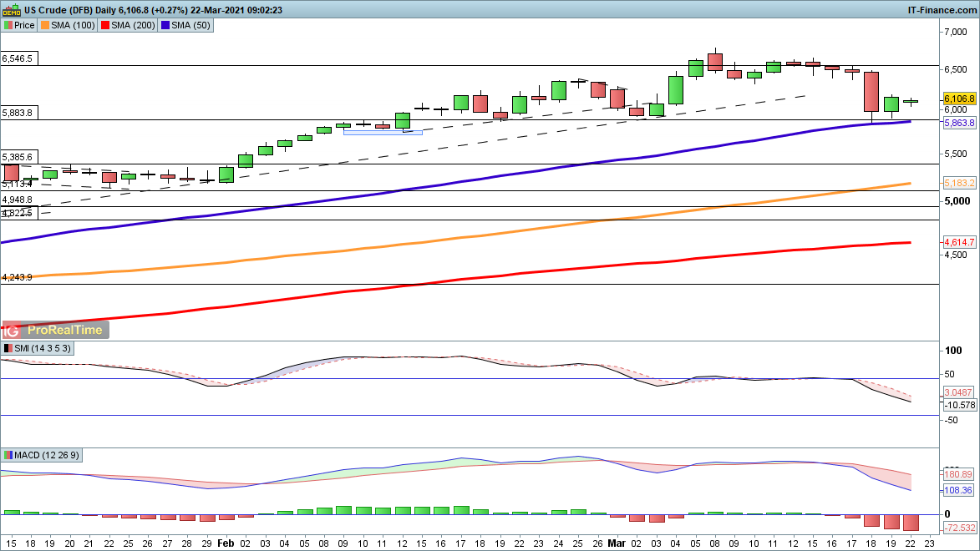Open the SMA (200) indicator label
Screen dimensions: 980x551
coord(128,26)
